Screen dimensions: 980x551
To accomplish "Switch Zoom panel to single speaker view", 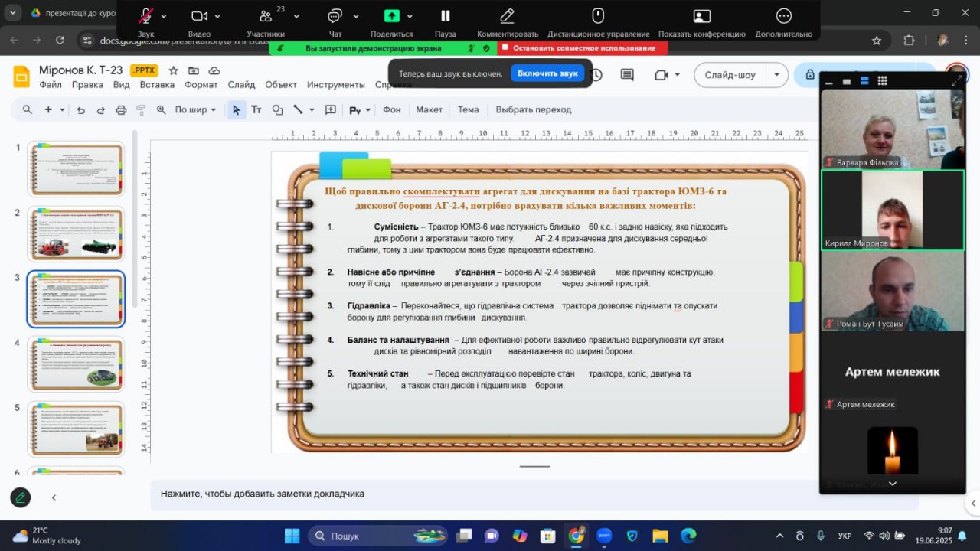I will point(847,81).
